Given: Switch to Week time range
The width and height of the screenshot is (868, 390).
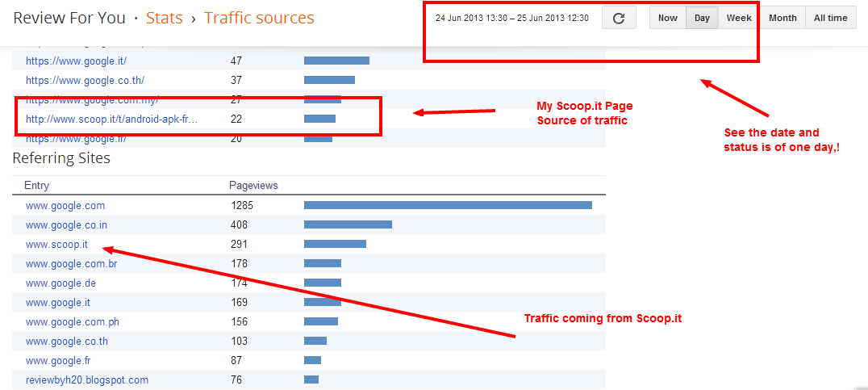Looking at the screenshot, I should point(739,18).
